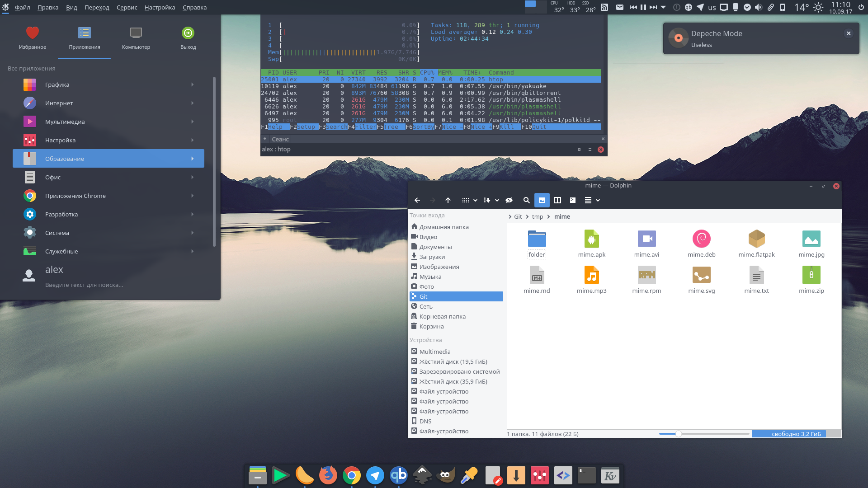Select Multimedia device in Dolphin sidebar
The width and height of the screenshot is (868, 488).
[x=456, y=352]
